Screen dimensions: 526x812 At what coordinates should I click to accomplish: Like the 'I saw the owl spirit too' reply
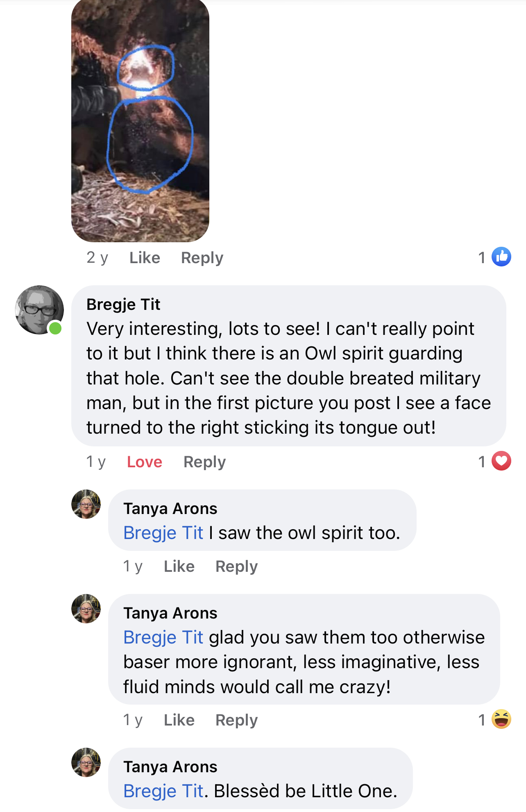coord(179,566)
